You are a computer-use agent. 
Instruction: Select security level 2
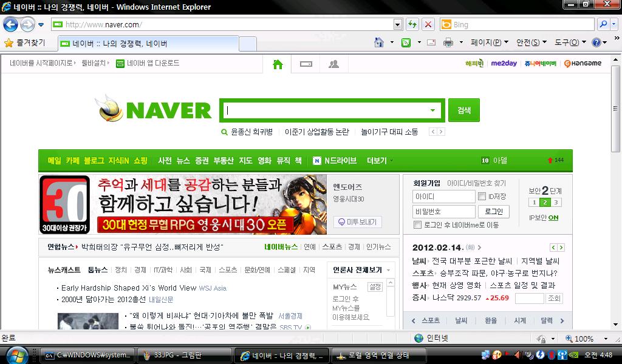(545, 203)
